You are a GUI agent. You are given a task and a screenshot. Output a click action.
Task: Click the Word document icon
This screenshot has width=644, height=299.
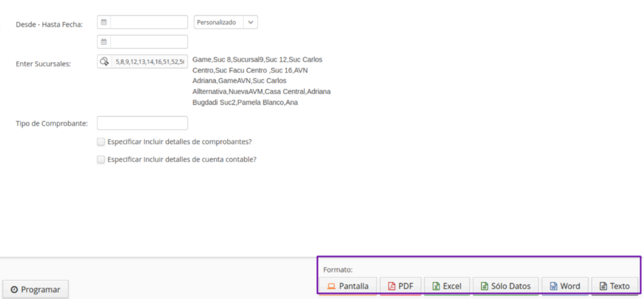tap(553, 286)
